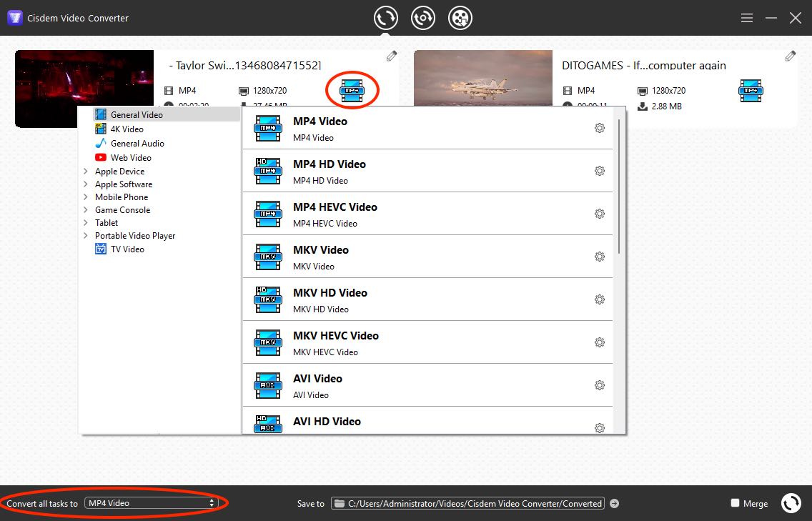Image resolution: width=812 pixels, height=521 pixels.
Task: Choose the MKV HD Video format
Action: (x=427, y=299)
